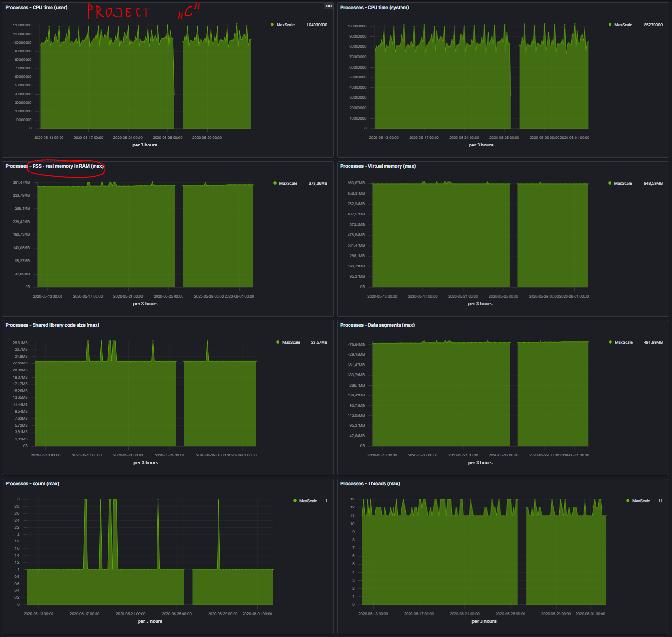Image resolution: width=672 pixels, height=637 pixels.
Task: Toggle MaxScale series label in Virtual memory panel
Action: tap(623, 183)
